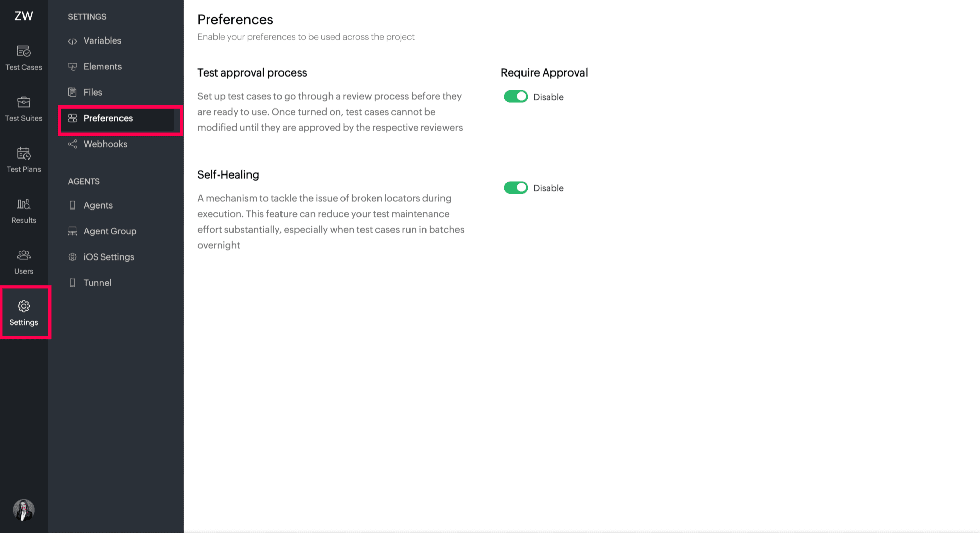Click the Webhooks share icon

pos(72,144)
